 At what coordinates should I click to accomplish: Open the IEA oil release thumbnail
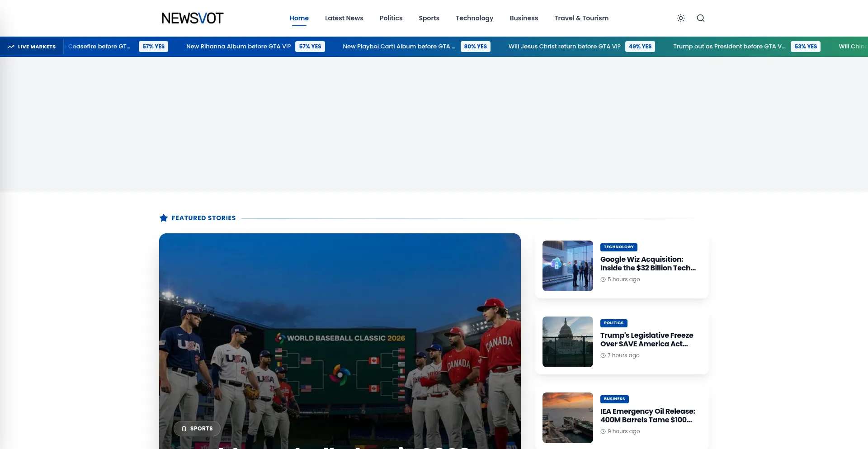pos(568,418)
